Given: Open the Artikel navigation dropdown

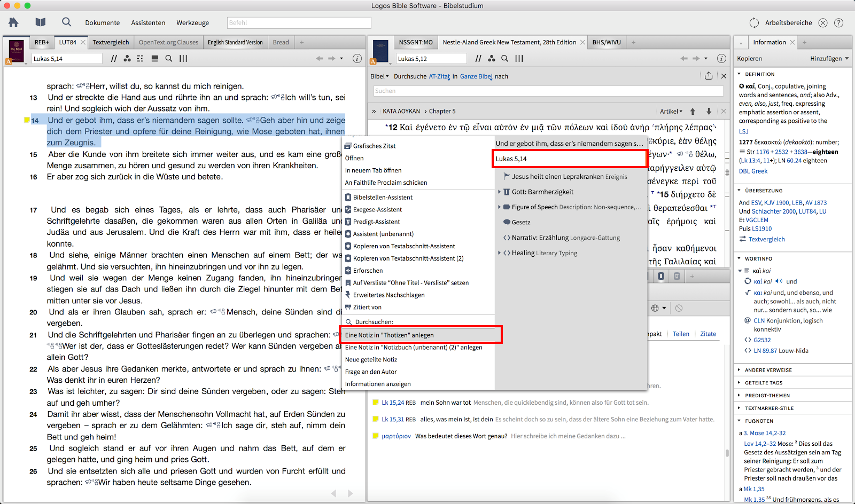Looking at the screenshot, I should [x=671, y=111].
